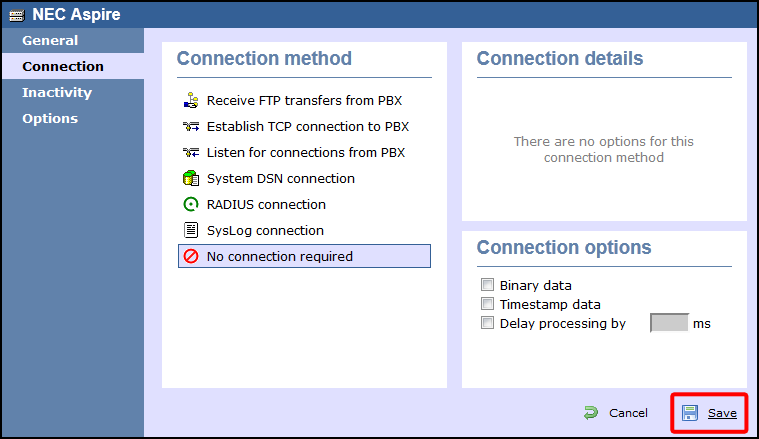Click the RADIUS connection icon
Image resolution: width=759 pixels, height=439 pixels.
coord(191,205)
